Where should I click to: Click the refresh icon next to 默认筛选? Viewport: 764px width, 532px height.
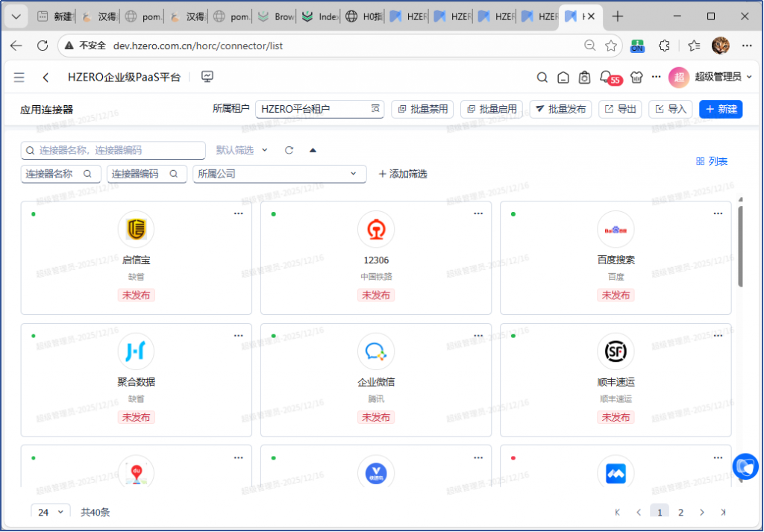289,150
